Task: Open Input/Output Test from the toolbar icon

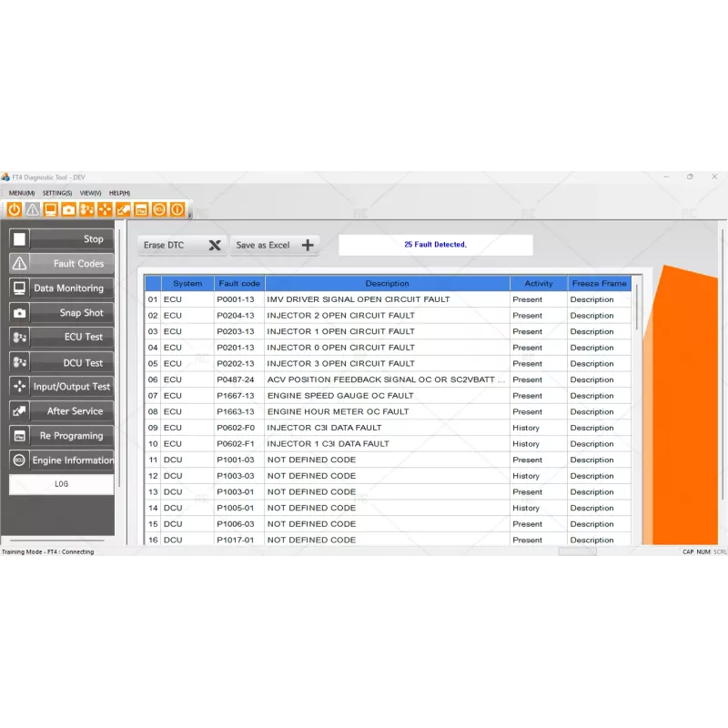Action: 105,209
